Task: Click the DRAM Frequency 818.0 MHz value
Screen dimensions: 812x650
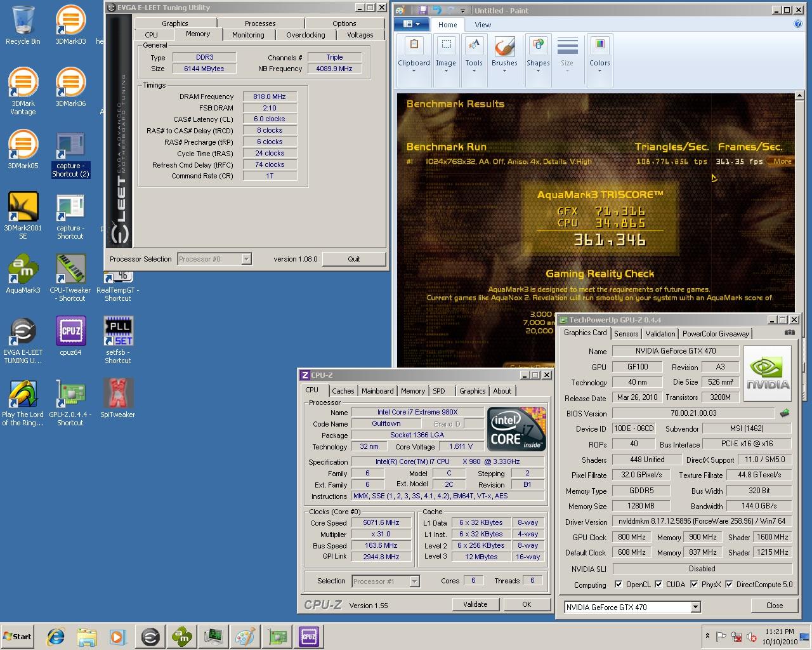Action: 270,96
